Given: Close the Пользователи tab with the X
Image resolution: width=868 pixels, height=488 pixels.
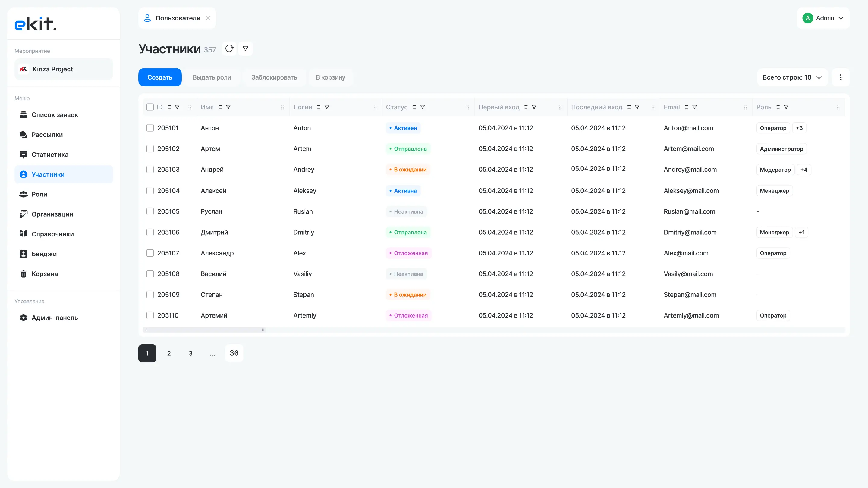Looking at the screenshot, I should (208, 18).
